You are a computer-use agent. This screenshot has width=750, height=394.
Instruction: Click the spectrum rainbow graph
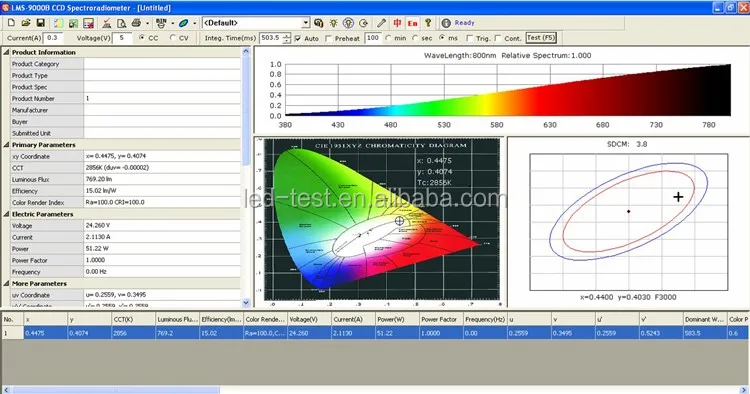pos(508,90)
